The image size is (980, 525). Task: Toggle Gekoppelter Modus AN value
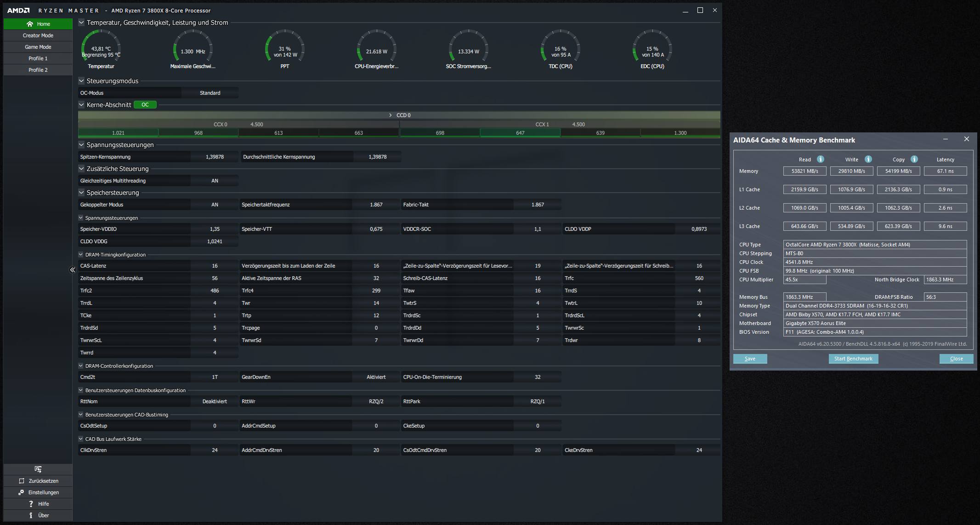[x=215, y=205]
